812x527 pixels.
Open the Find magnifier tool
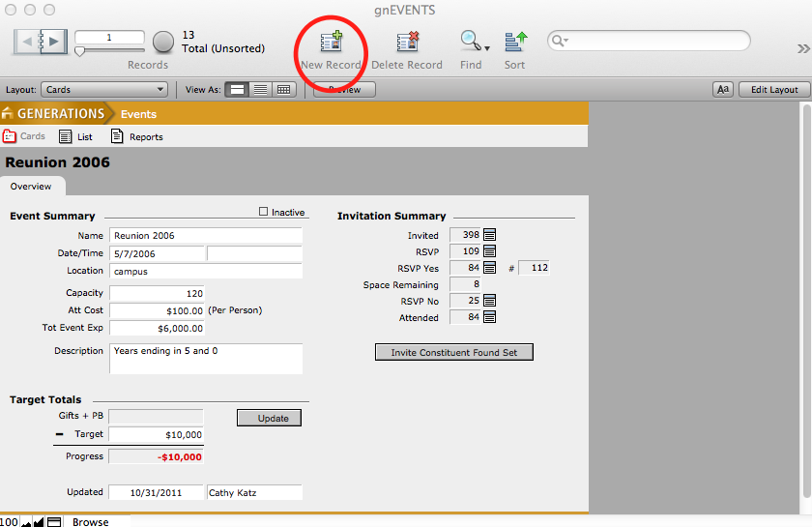471,42
